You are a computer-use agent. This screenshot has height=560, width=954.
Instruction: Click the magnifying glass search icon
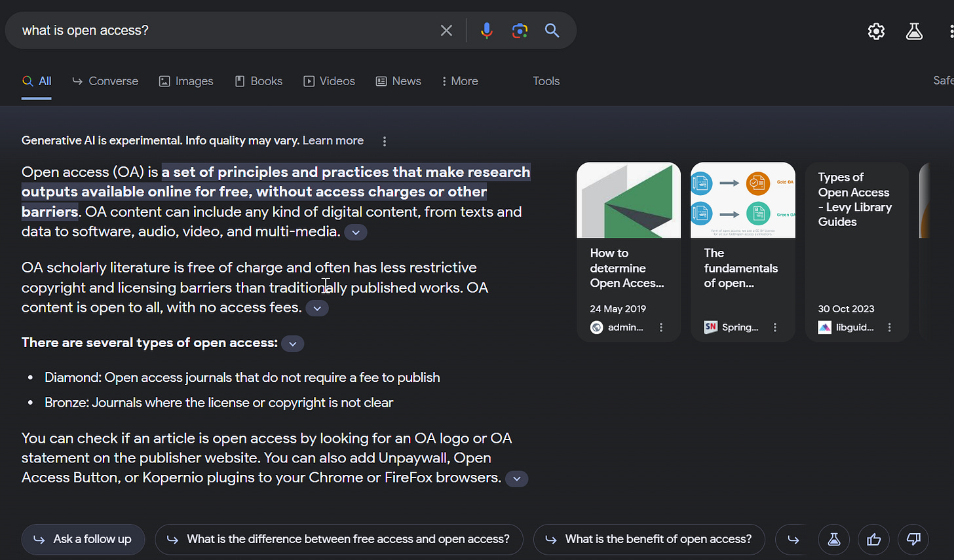tap(552, 31)
